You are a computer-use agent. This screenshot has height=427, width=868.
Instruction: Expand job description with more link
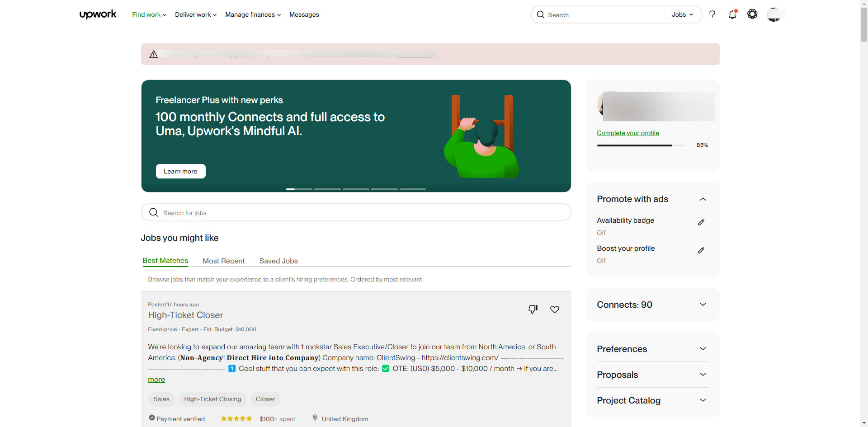[x=156, y=380]
